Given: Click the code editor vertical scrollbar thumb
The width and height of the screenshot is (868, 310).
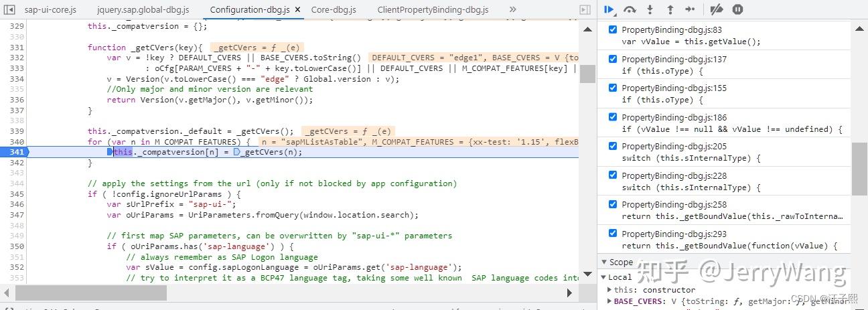Looking at the screenshot, I should (587, 74).
